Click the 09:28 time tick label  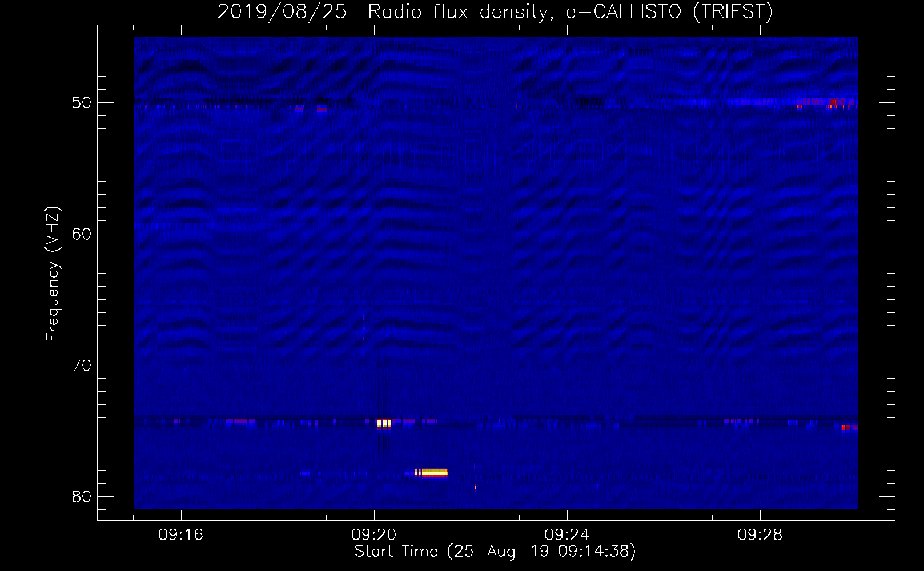click(760, 535)
